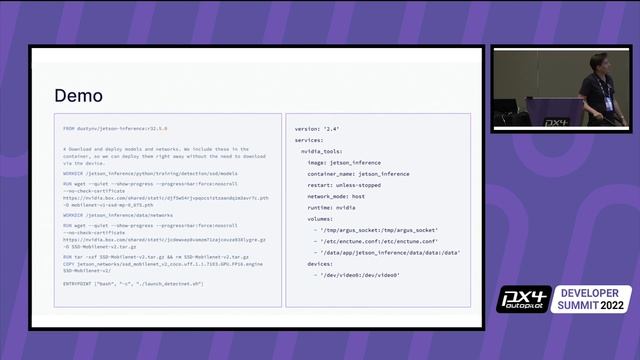This screenshot has width=640, height=360.
Task: Click the speaker camera video thumbnail
Action: click(562, 89)
